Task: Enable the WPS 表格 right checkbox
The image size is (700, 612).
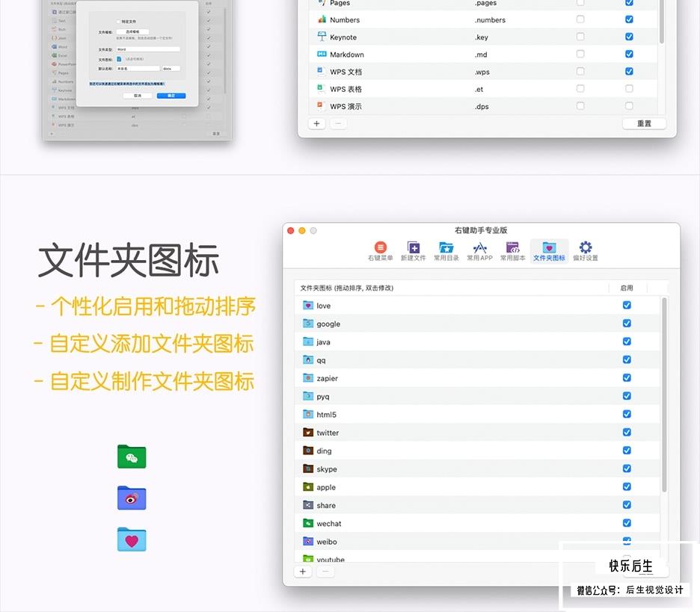Action: (x=629, y=89)
